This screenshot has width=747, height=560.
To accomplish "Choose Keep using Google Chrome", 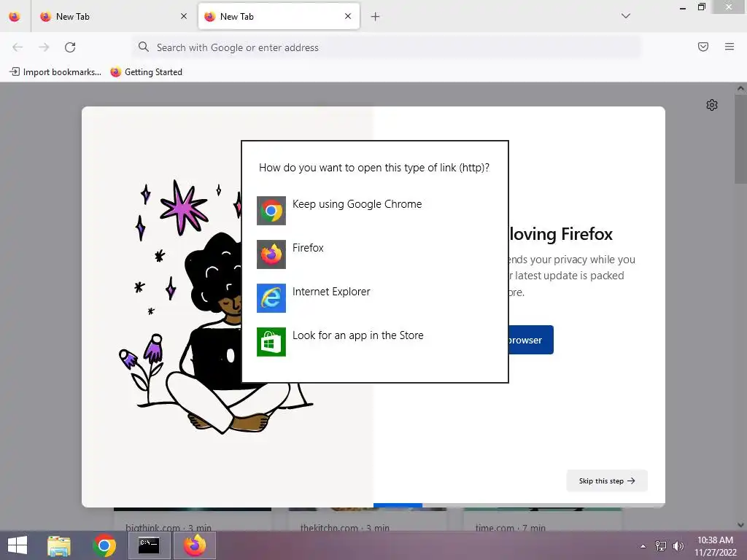I will coord(375,210).
